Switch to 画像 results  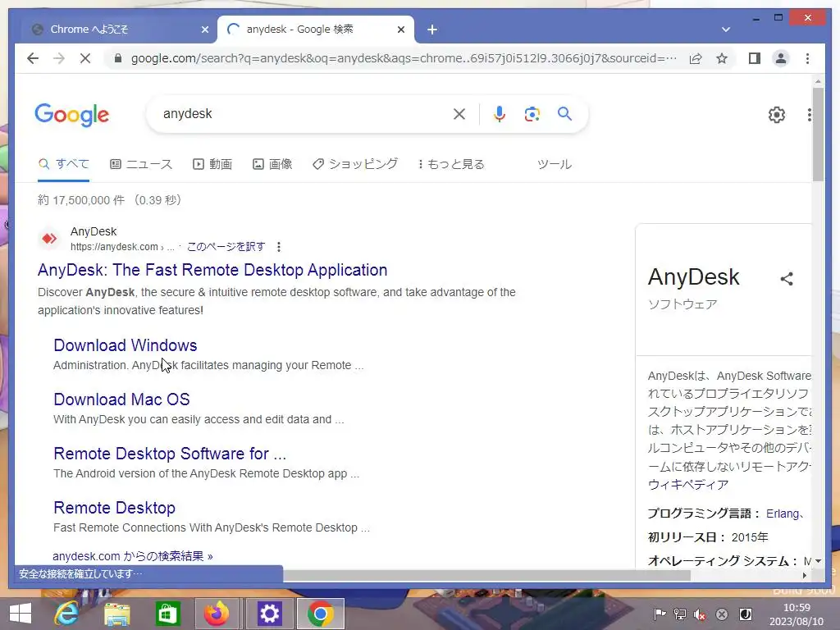pos(272,164)
